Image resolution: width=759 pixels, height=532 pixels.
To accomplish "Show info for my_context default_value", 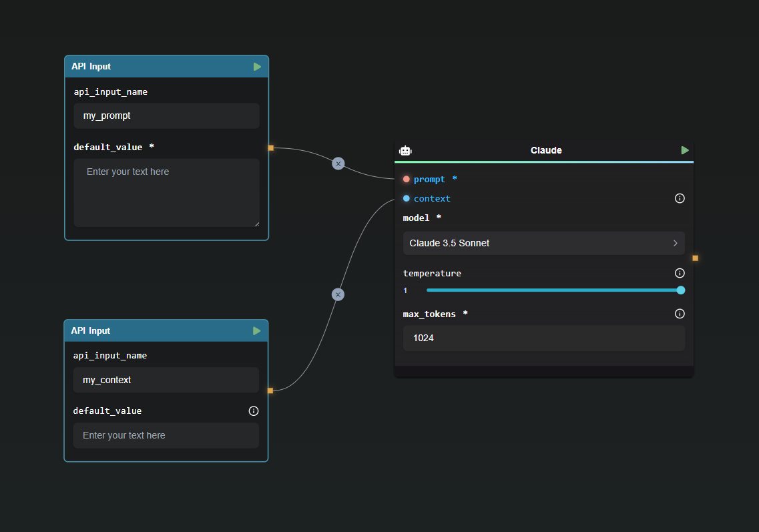I will pos(254,411).
